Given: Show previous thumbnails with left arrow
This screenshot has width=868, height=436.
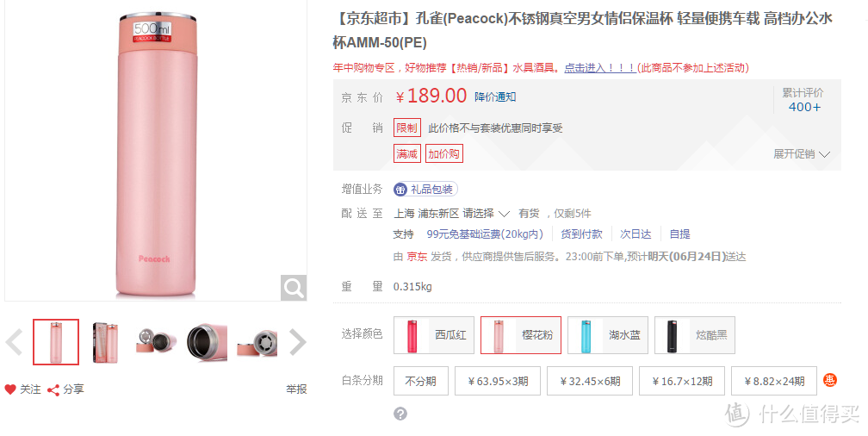Looking at the screenshot, I should pos(15,342).
